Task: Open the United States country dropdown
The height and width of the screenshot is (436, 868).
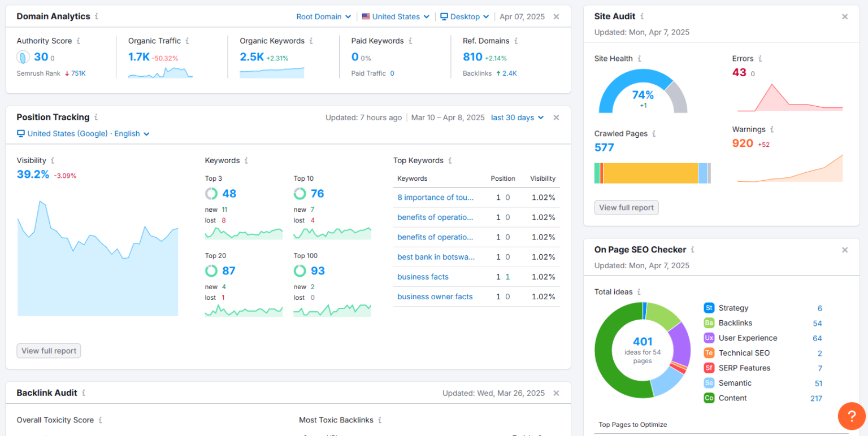Action: 395,16
